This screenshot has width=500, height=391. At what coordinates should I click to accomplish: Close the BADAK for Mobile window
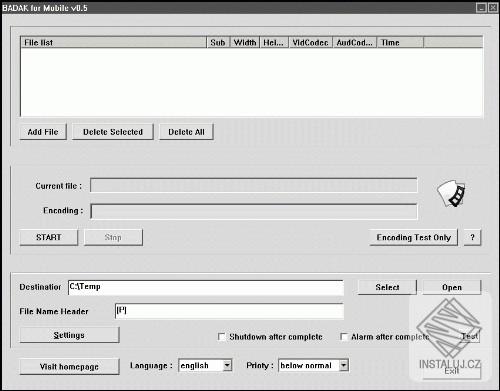click(493, 7)
